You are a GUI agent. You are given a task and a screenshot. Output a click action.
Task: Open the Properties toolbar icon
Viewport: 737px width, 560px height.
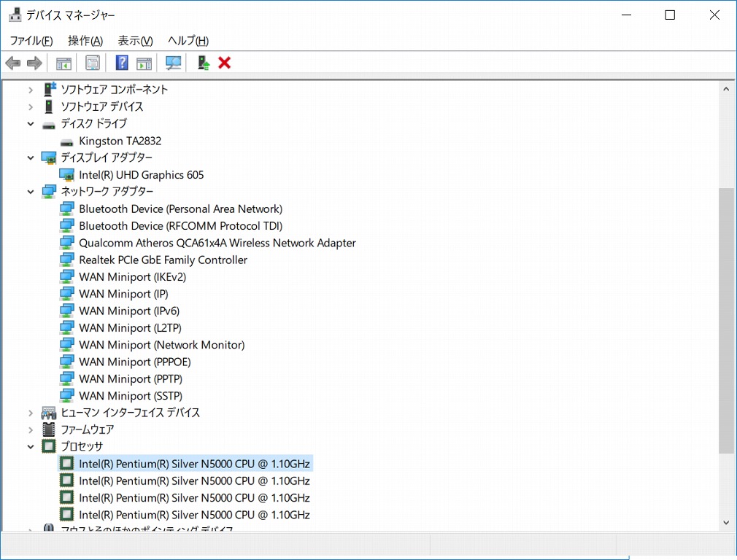click(x=93, y=63)
